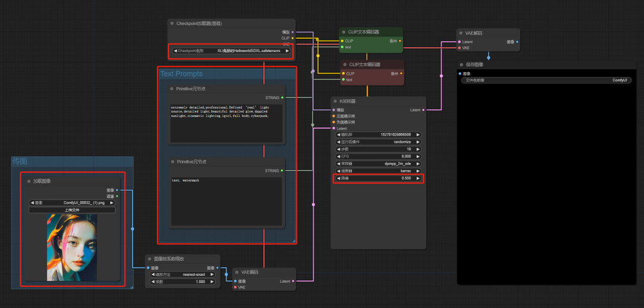Click the Latent output port on K采样器
The height and width of the screenshot is (308, 644).
(423, 110)
